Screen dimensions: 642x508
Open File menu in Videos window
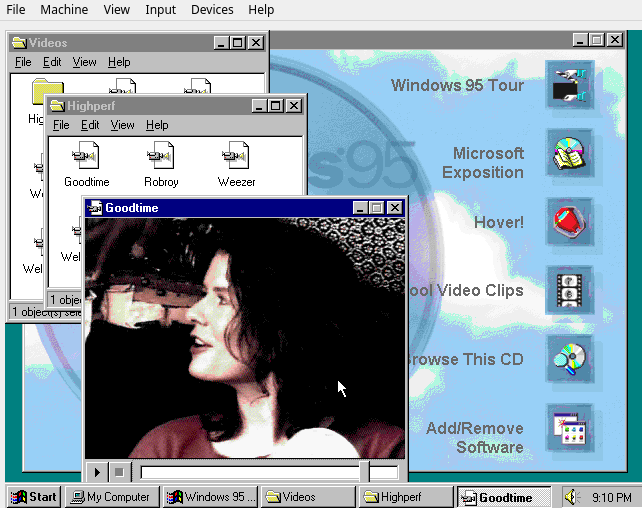point(23,62)
